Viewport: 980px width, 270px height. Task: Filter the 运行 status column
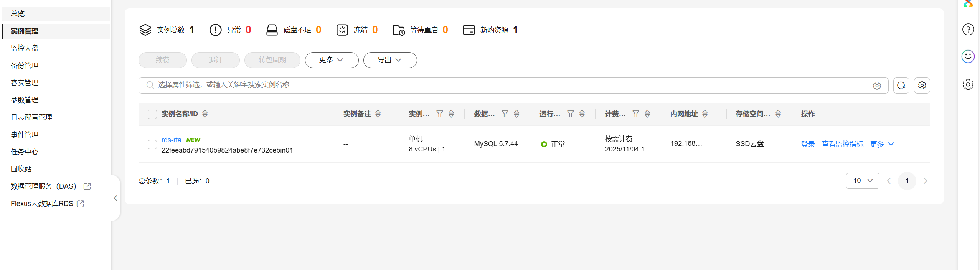(x=571, y=114)
